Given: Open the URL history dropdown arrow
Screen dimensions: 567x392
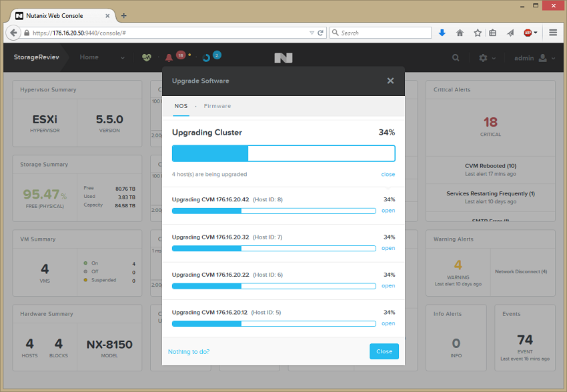Looking at the screenshot, I should pyautogui.click(x=312, y=33).
